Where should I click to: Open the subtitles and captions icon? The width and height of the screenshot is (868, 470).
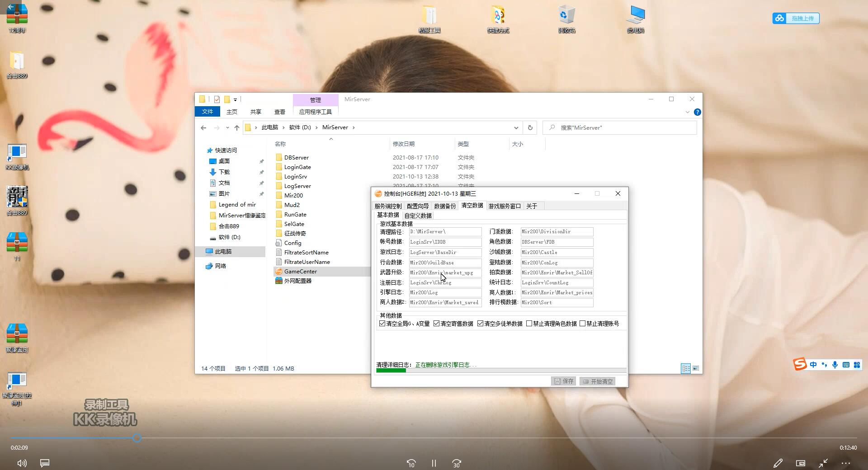coord(45,463)
